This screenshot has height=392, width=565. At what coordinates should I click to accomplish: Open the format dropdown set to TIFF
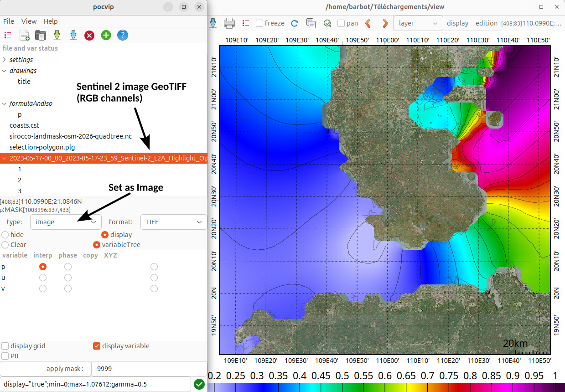click(x=174, y=222)
